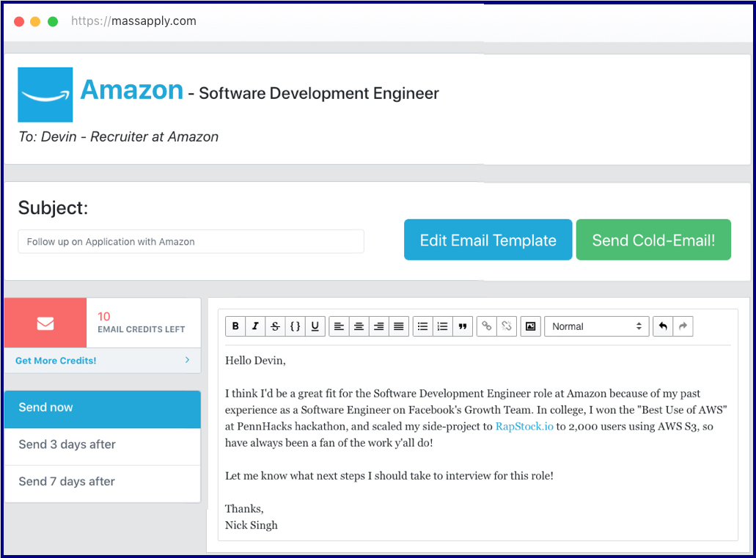Click the Nick Singh signature line

(252, 525)
